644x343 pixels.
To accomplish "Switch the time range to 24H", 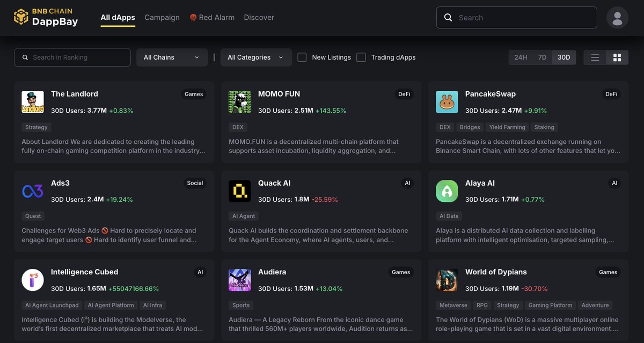I will coord(520,56).
